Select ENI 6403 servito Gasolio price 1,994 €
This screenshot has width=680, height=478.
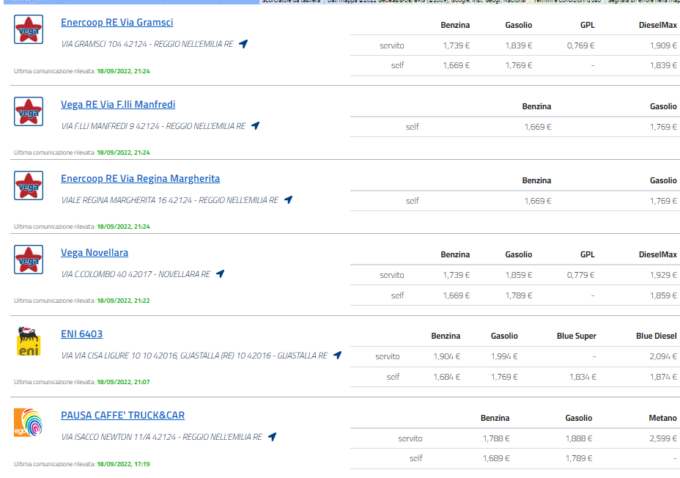[x=504, y=357]
